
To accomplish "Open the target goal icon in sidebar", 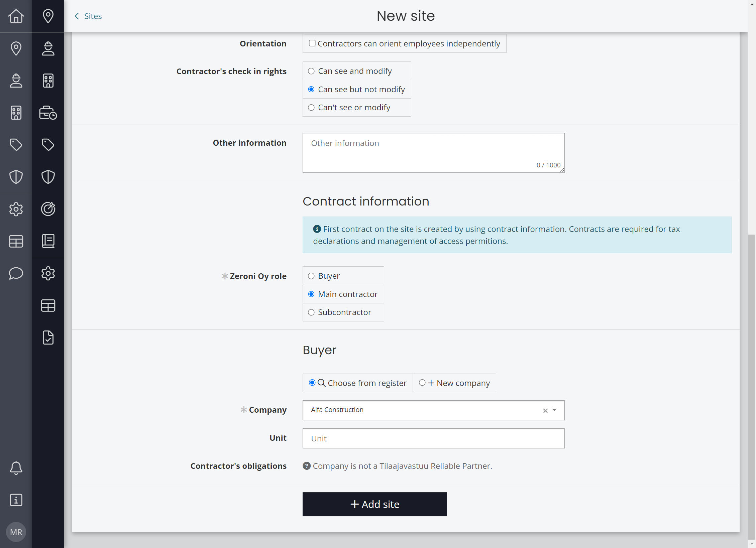I will [x=48, y=209].
